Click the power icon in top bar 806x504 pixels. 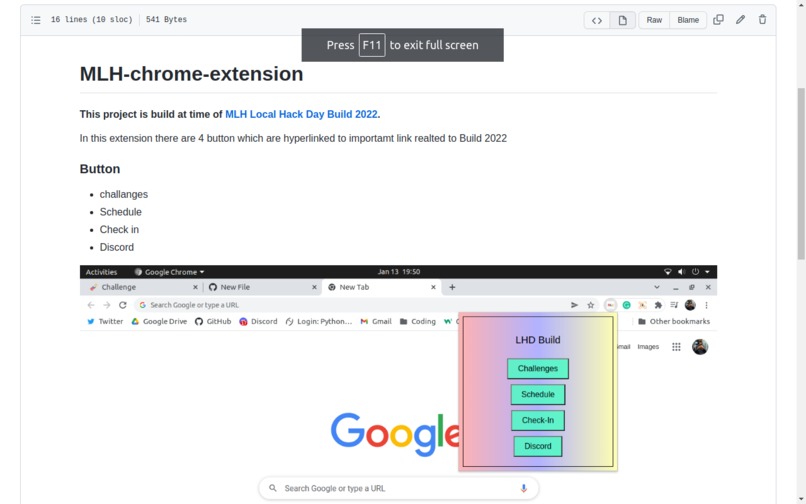point(695,272)
